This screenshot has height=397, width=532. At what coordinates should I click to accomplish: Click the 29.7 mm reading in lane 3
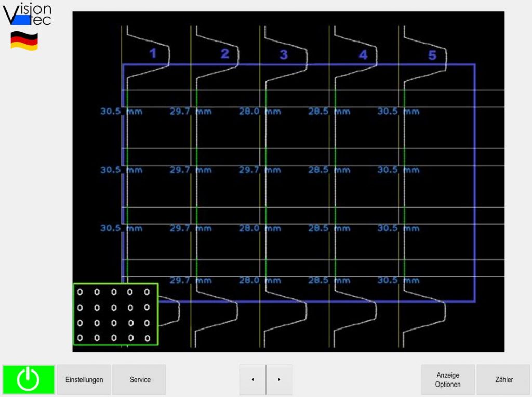(259, 170)
